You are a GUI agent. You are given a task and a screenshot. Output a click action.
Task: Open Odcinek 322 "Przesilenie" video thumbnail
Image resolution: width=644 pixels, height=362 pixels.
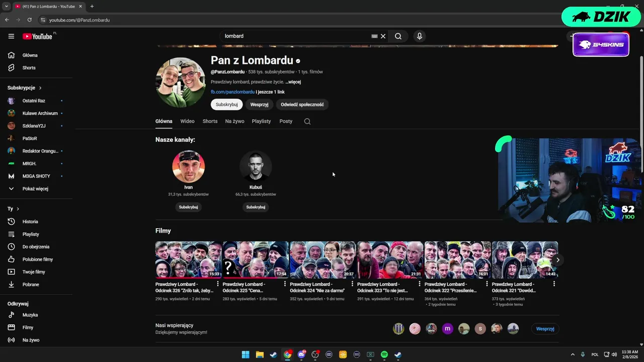pos(457,260)
